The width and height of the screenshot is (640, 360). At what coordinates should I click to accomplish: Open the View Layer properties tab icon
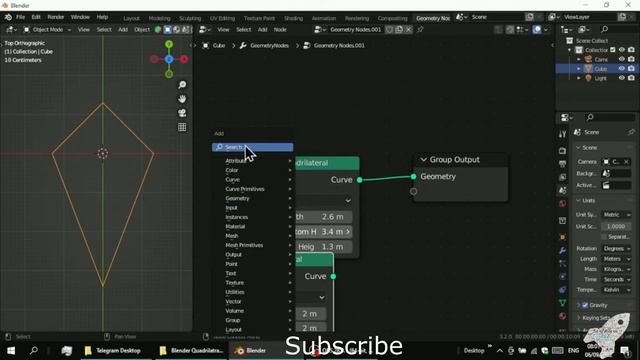point(562,177)
